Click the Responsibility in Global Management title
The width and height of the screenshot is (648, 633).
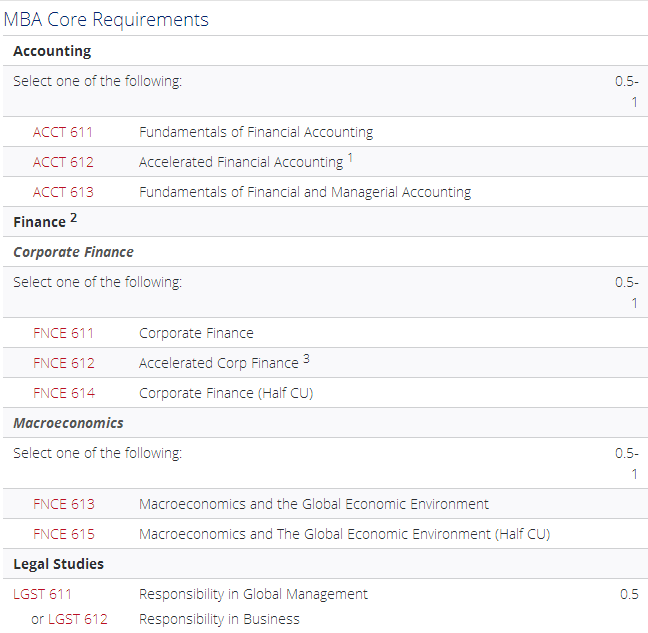coord(253,594)
